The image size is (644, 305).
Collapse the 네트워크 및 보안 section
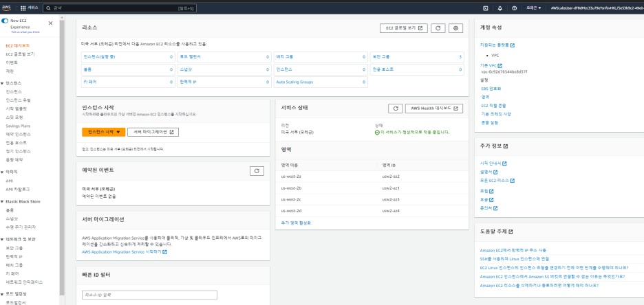coord(3,240)
